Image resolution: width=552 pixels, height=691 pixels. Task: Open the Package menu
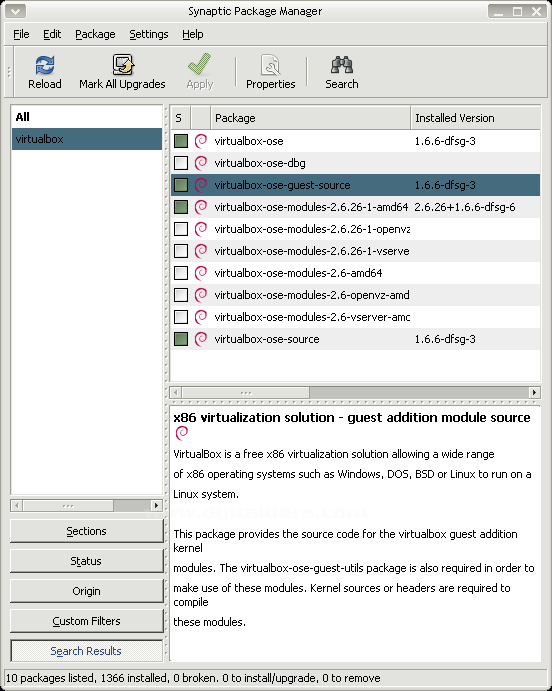[x=95, y=34]
